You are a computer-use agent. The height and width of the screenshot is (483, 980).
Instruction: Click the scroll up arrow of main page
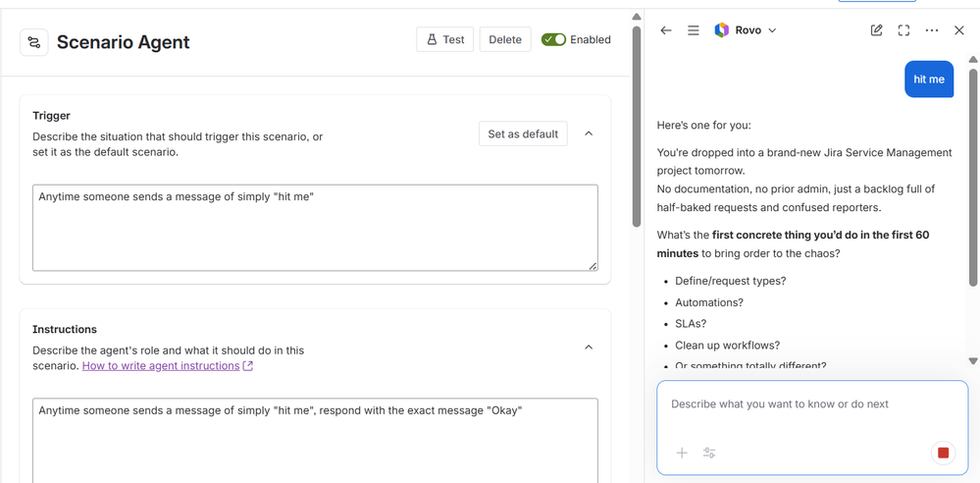pos(637,17)
